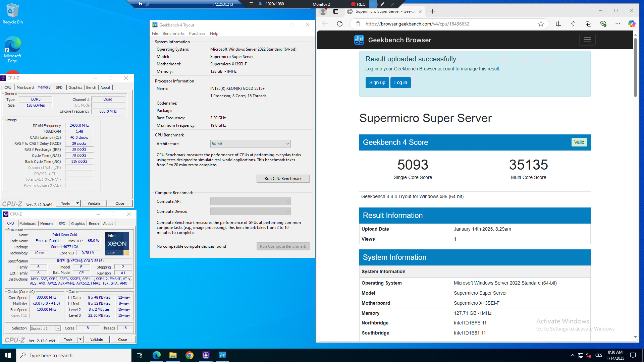The height and width of the screenshot is (362, 644).
Task: Open Edge collections icon
Action: click(588, 24)
